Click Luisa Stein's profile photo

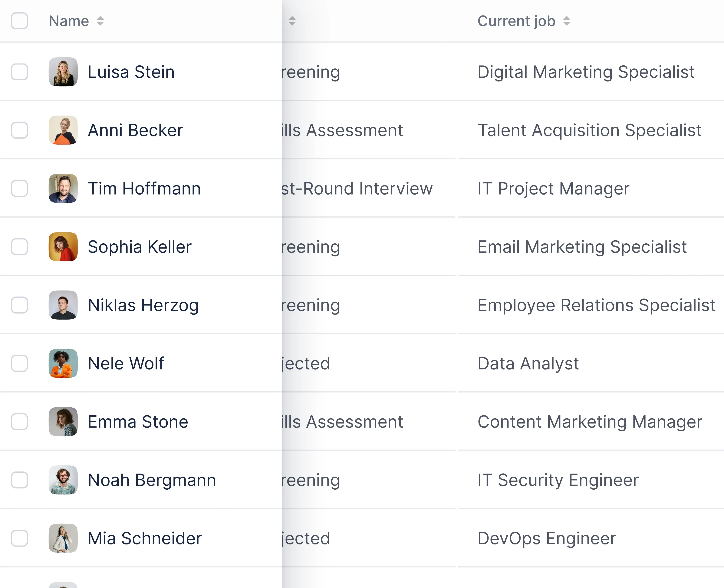coord(63,72)
